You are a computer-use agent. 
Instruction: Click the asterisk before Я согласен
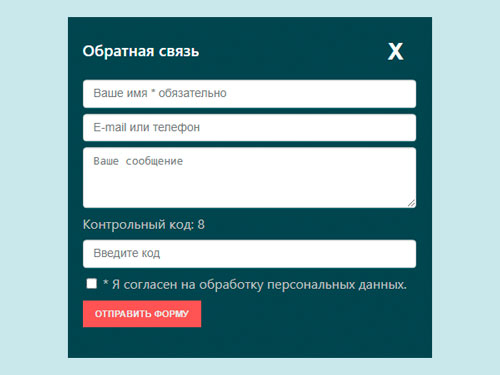[x=106, y=283]
